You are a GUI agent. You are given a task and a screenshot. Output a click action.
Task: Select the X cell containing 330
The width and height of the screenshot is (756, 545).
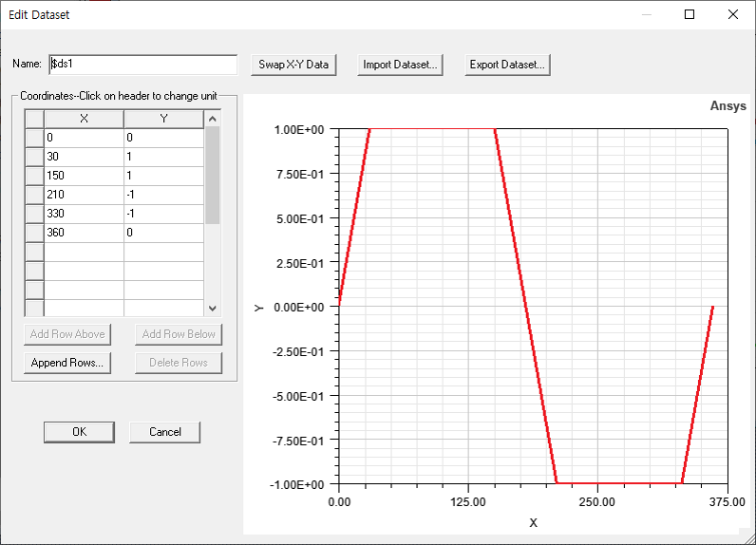pyautogui.click(x=84, y=214)
